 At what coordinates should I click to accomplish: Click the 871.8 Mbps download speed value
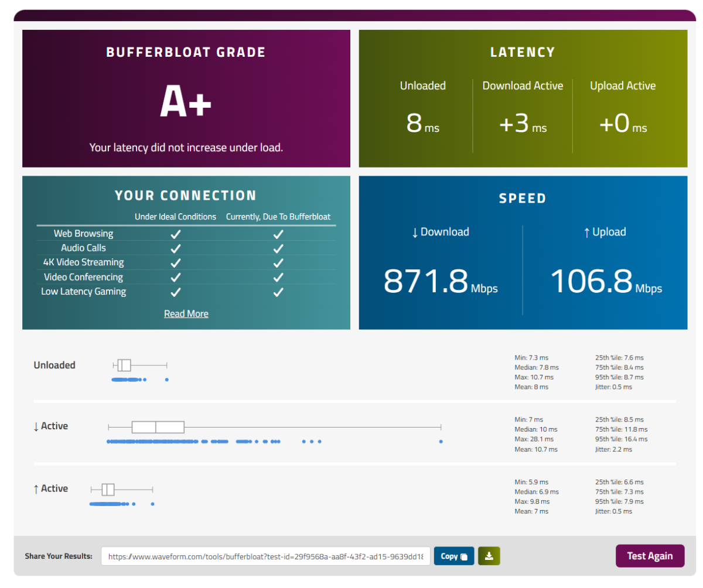(x=441, y=281)
